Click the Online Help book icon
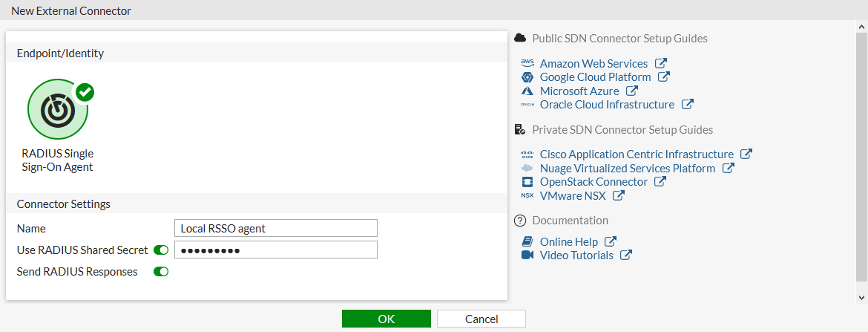868x332 pixels. pos(527,242)
